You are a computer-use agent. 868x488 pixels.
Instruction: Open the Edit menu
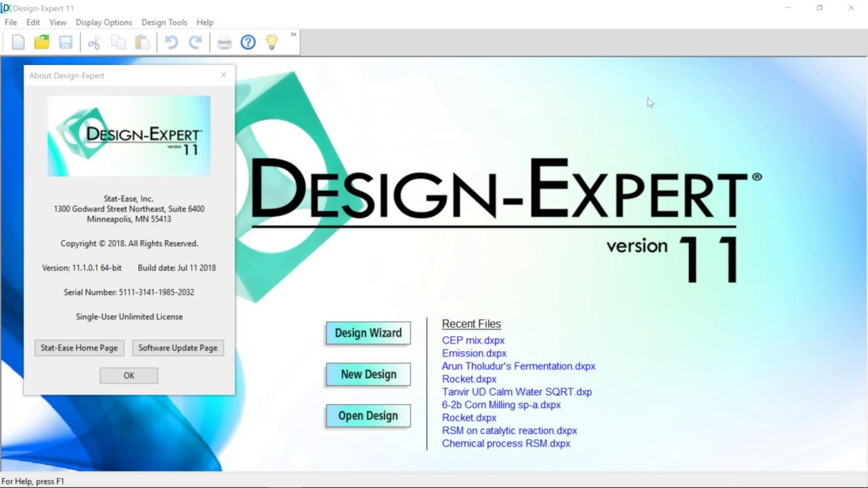33,22
